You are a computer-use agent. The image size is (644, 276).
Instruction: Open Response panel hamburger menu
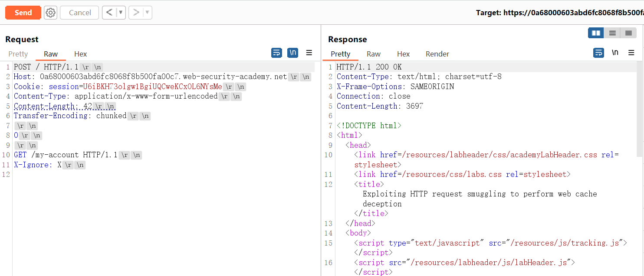coord(631,53)
